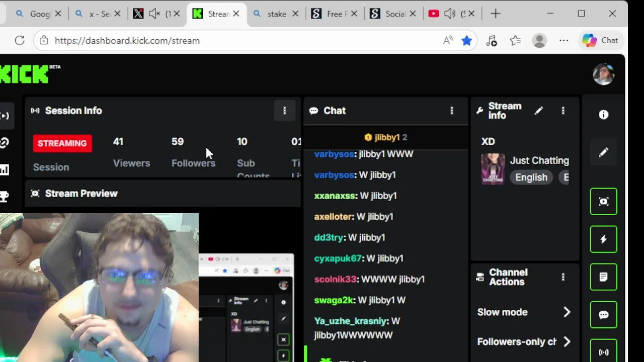Expand Slow mode channel action
This screenshot has width=644, height=362.
524,312
